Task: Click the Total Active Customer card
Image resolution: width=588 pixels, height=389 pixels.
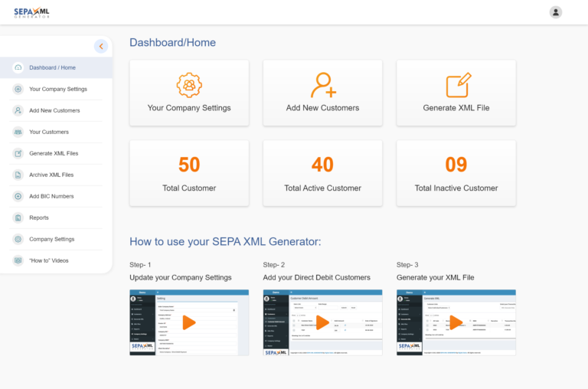Action: coord(322,173)
